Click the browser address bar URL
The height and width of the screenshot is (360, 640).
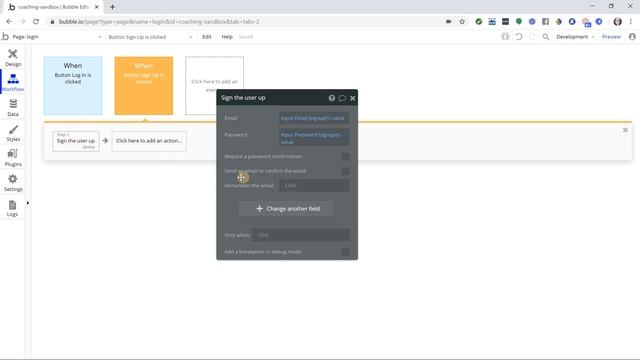(x=159, y=22)
